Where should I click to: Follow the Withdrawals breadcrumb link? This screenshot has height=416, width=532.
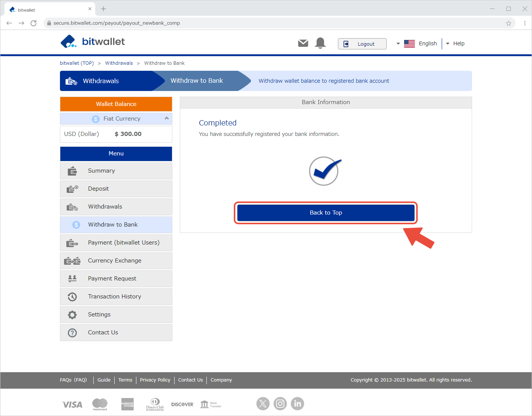pyautogui.click(x=119, y=63)
